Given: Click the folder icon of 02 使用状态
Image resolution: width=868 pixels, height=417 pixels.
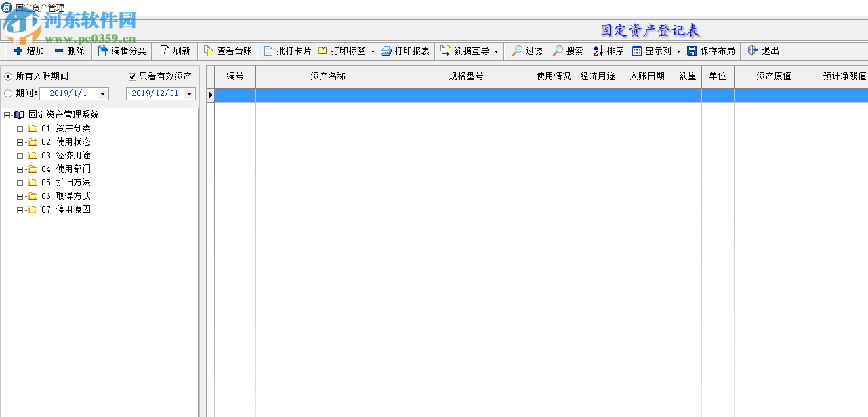Looking at the screenshot, I should [33, 142].
